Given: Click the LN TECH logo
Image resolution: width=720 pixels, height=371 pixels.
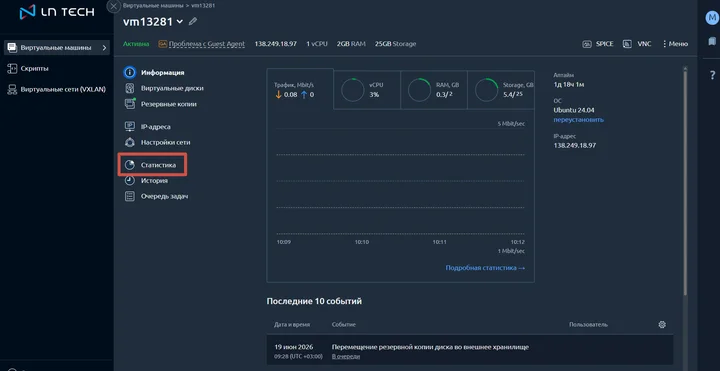Looking at the screenshot, I should (x=57, y=12).
